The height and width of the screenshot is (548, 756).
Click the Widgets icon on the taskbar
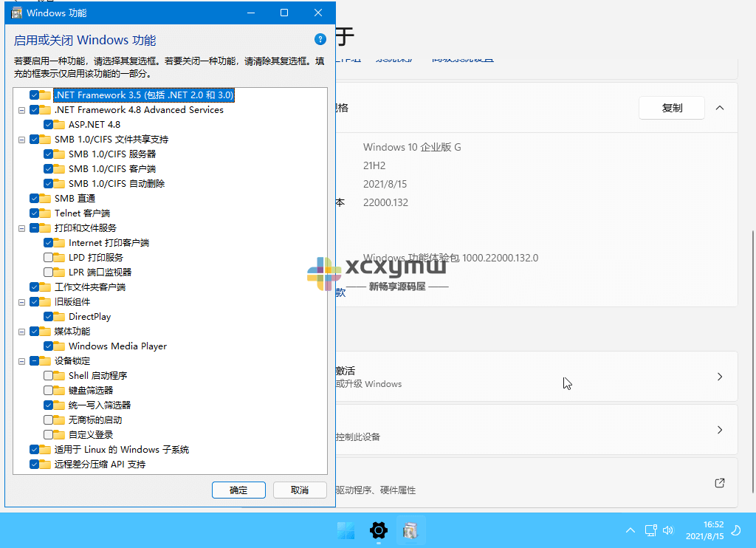(345, 530)
